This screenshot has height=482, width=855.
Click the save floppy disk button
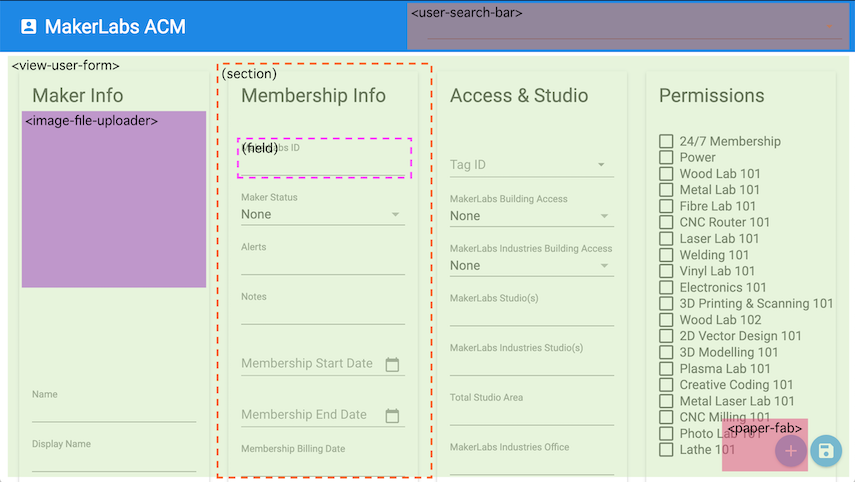pos(826,451)
